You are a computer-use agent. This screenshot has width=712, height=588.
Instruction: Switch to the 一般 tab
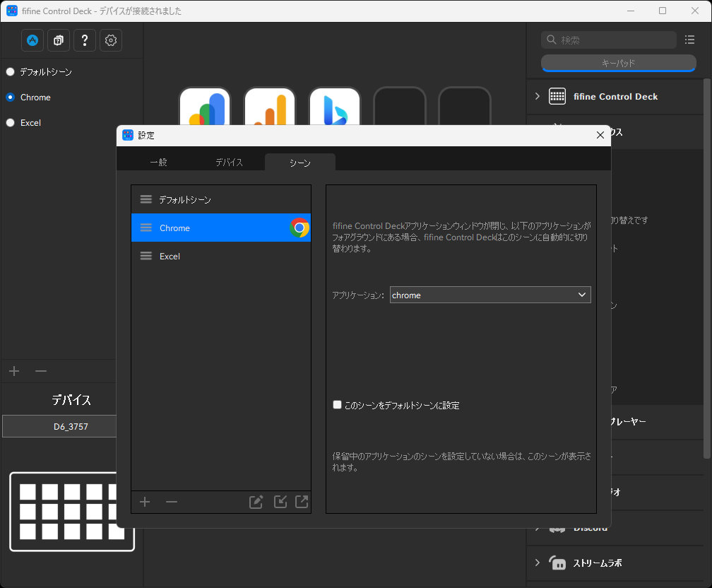[x=158, y=162]
